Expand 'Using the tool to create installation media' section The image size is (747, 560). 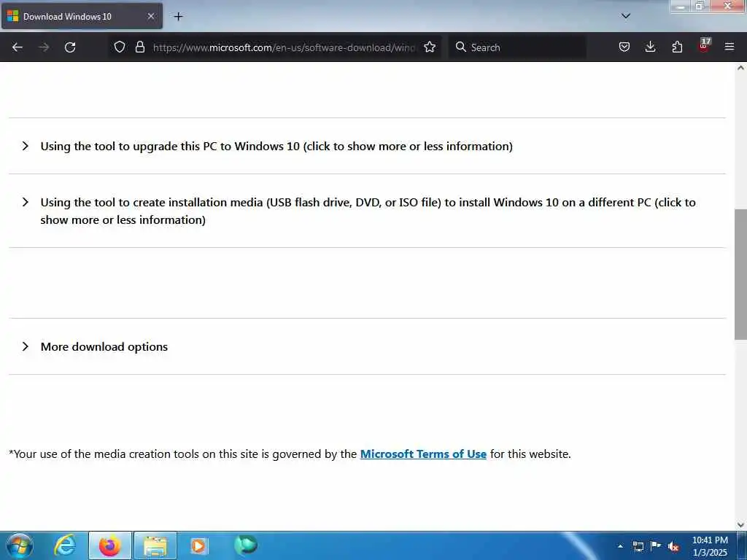click(367, 211)
